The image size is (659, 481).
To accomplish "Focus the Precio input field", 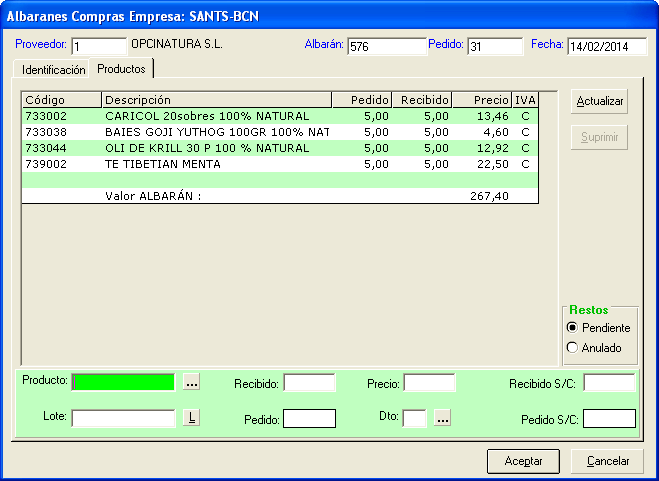I will coord(429,383).
